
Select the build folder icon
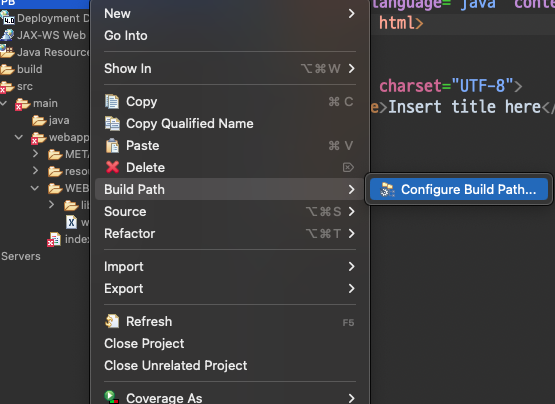pos(7,69)
